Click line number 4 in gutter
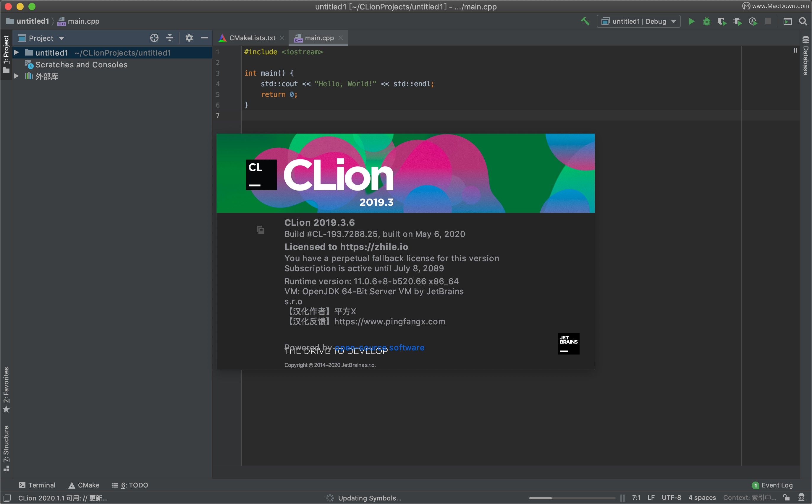812x504 pixels. click(x=218, y=84)
